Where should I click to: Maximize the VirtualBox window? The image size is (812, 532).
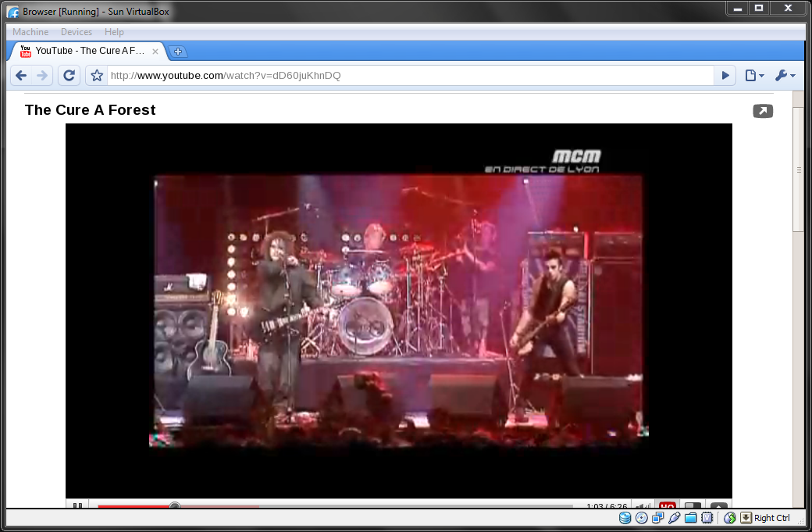tap(759, 9)
